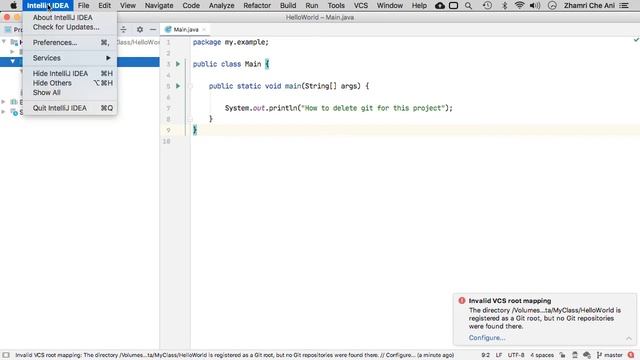Click the volume speaker icon

coord(535,5)
